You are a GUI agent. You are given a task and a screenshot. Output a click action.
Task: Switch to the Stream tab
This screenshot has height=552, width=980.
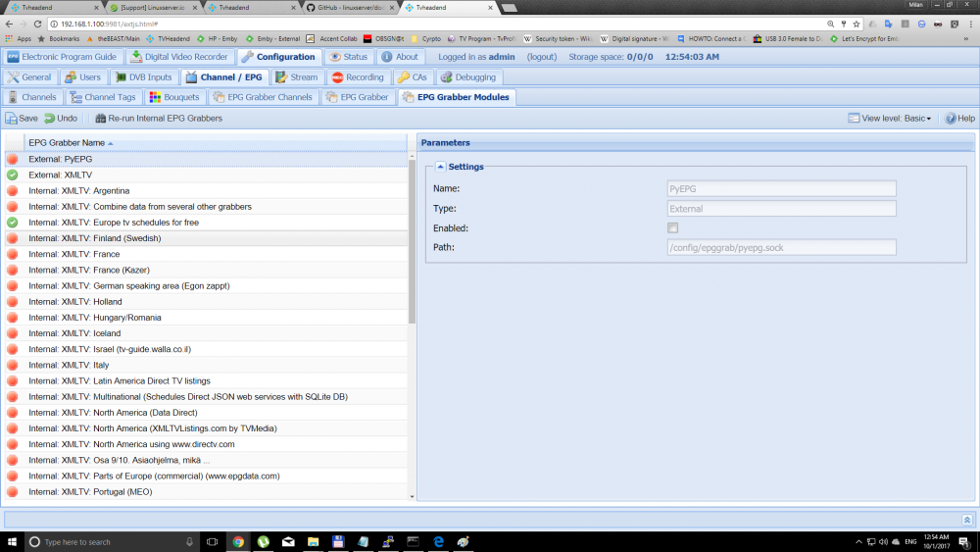tap(297, 76)
